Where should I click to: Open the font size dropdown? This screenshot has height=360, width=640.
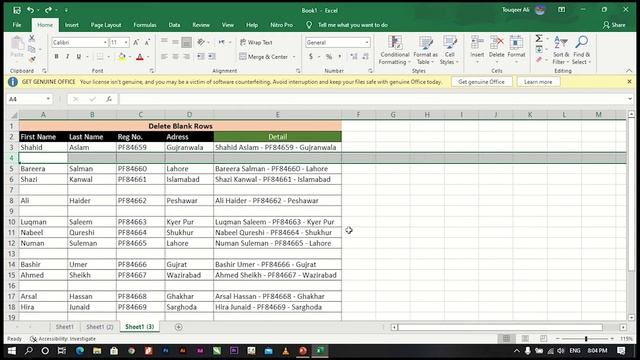point(126,42)
